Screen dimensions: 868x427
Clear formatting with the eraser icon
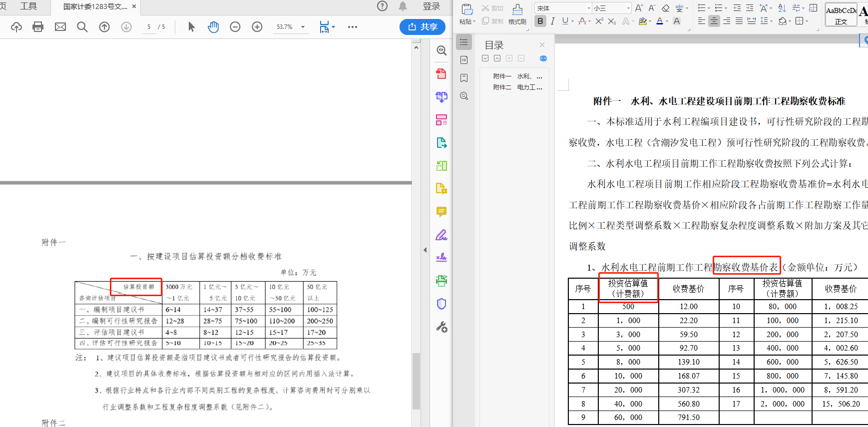coord(665,8)
